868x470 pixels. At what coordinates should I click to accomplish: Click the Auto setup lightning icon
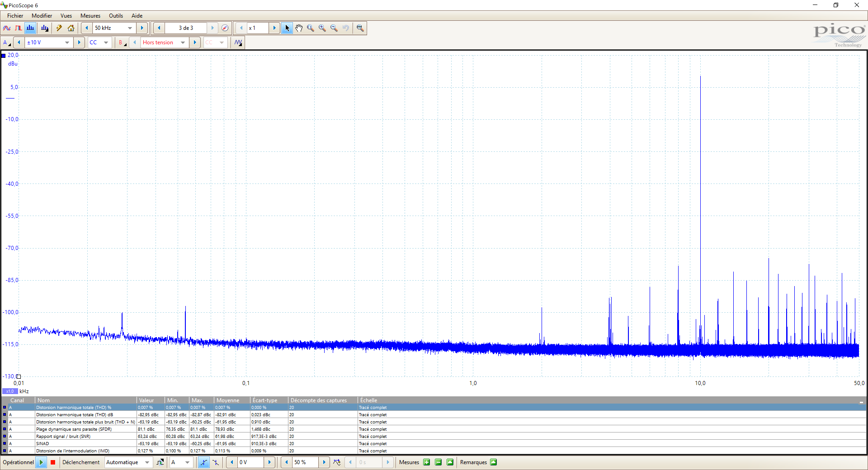(59, 28)
